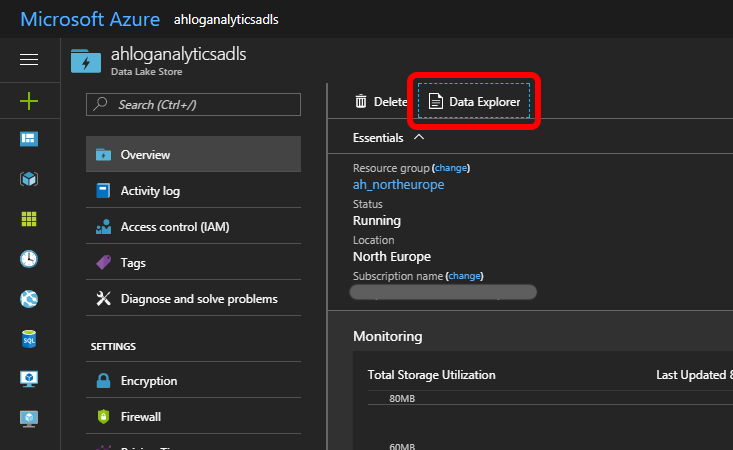
Task: Click the Overview folder icon
Action: pyautogui.click(x=103, y=155)
